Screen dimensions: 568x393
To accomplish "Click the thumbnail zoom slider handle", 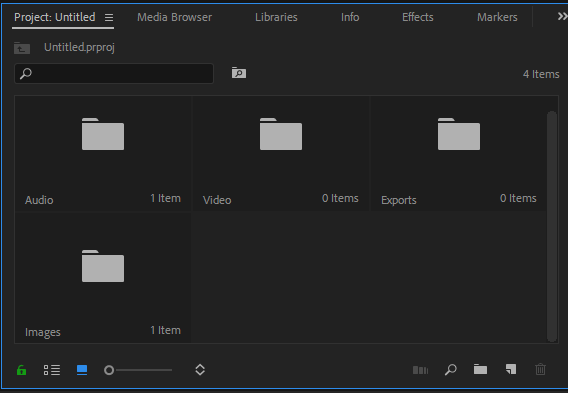I will [x=109, y=370].
